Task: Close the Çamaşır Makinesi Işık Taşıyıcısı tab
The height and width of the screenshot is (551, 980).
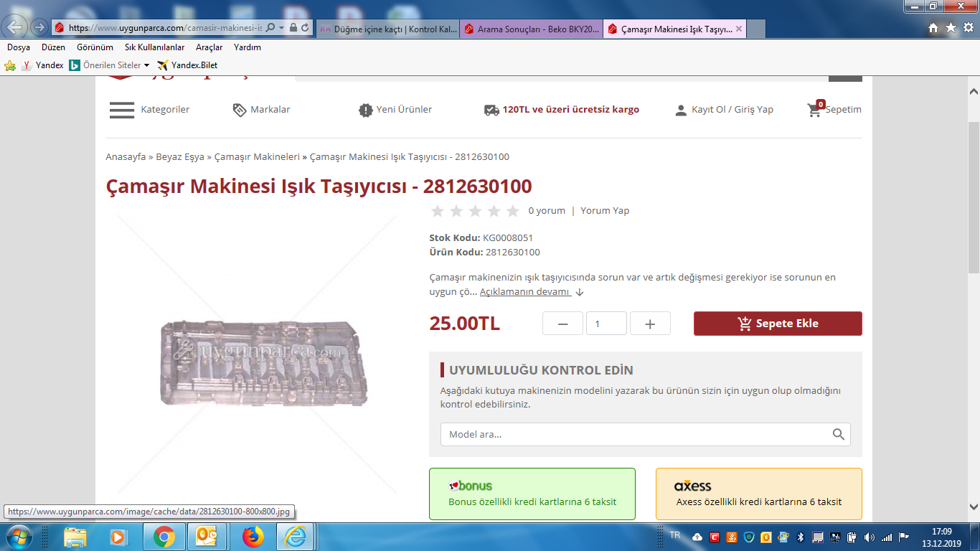Action: [739, 29]
